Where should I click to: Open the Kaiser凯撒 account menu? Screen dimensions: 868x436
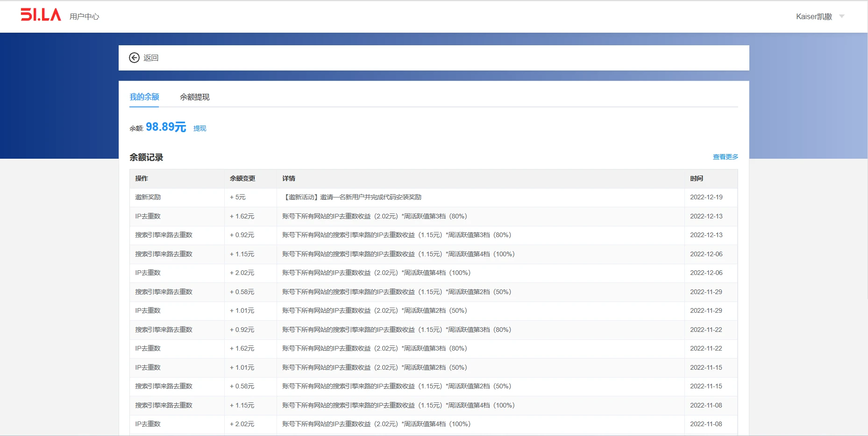click(814, 16)
